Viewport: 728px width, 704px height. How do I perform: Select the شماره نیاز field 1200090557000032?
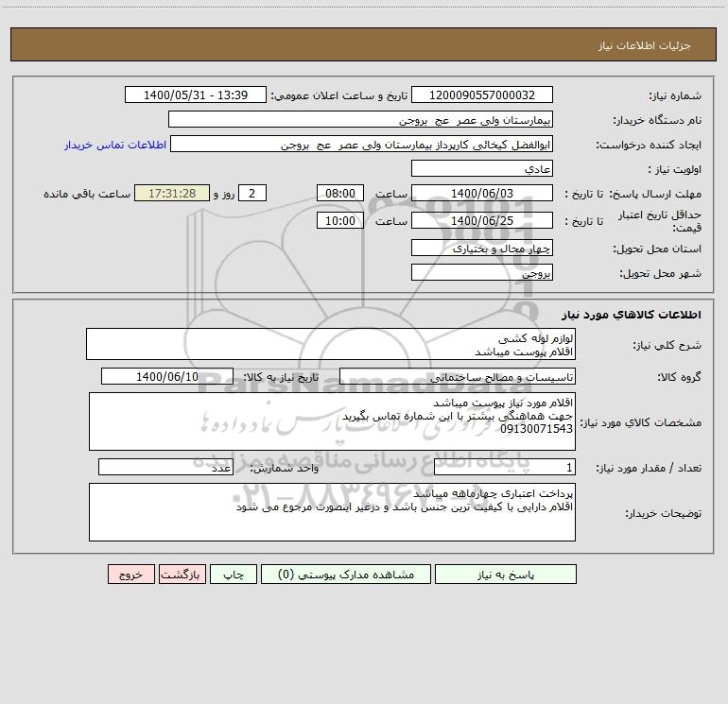point(482,94)
